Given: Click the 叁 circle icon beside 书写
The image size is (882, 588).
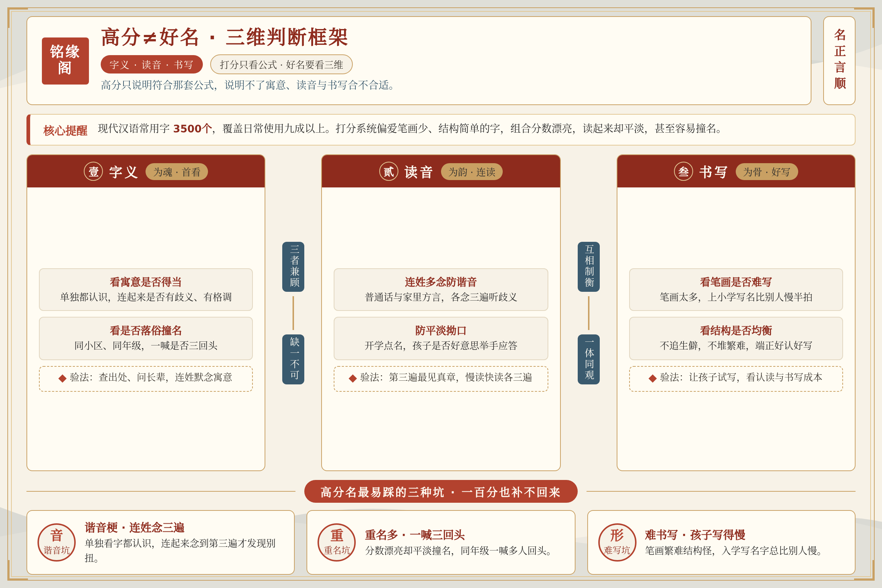Looking at the screenshot, I should coord(683,171).
